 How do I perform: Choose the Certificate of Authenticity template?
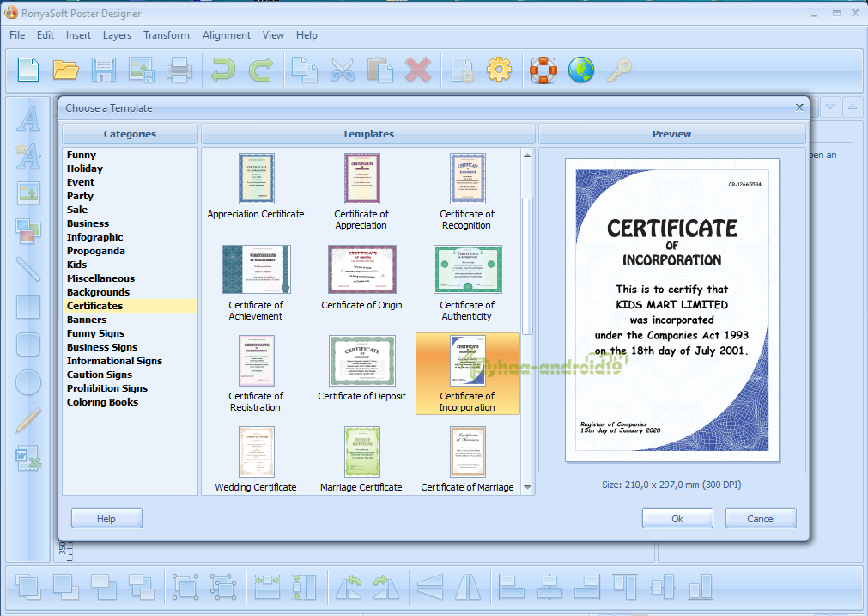[x=467, y=283]
